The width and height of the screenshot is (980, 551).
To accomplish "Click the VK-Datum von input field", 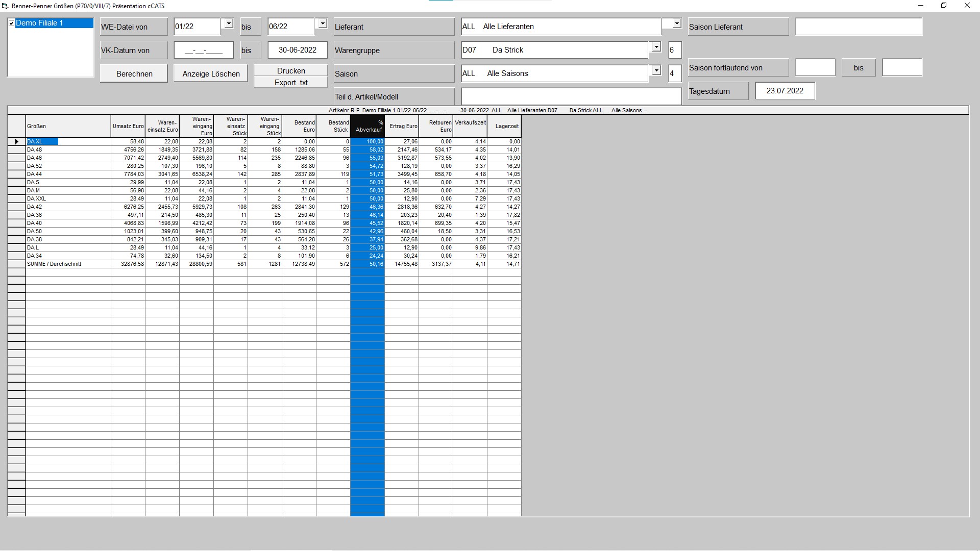I will point(203,50).
